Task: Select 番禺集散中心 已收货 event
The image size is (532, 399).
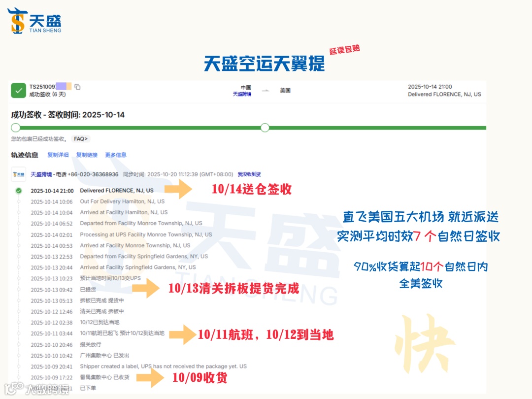Action: point(104,377)
